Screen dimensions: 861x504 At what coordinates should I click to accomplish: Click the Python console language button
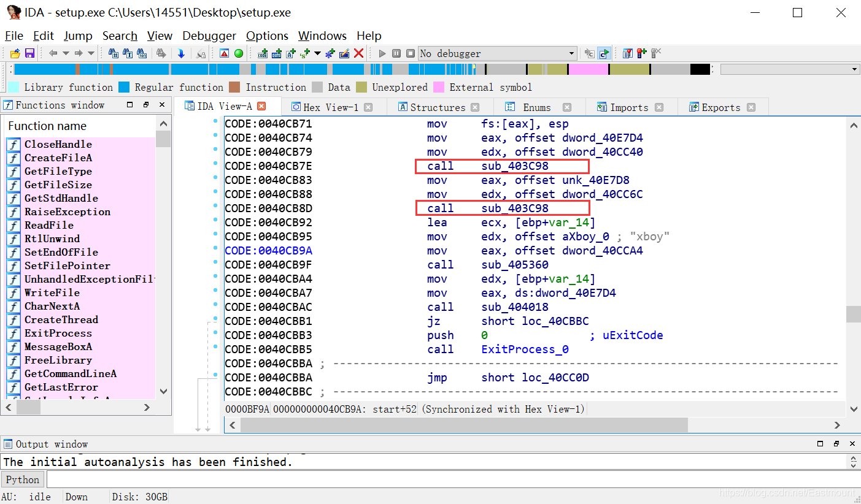click(23, 479)
